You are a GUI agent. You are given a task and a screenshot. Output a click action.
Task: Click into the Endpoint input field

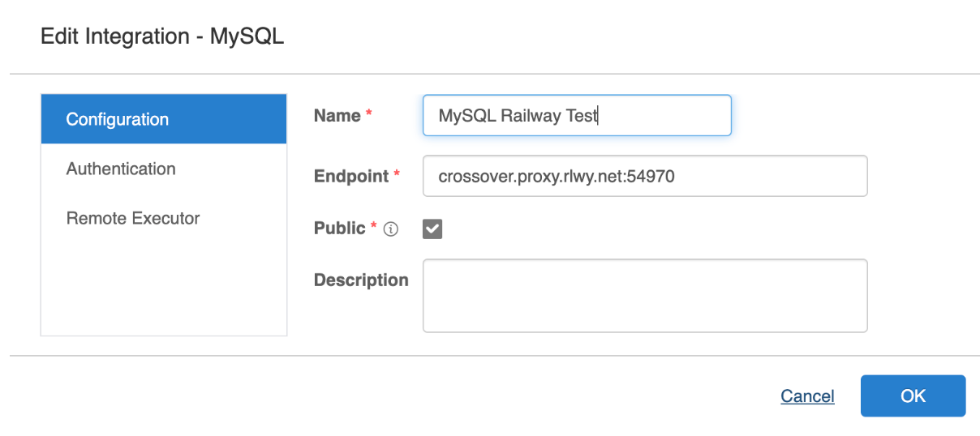pos(645,176)
